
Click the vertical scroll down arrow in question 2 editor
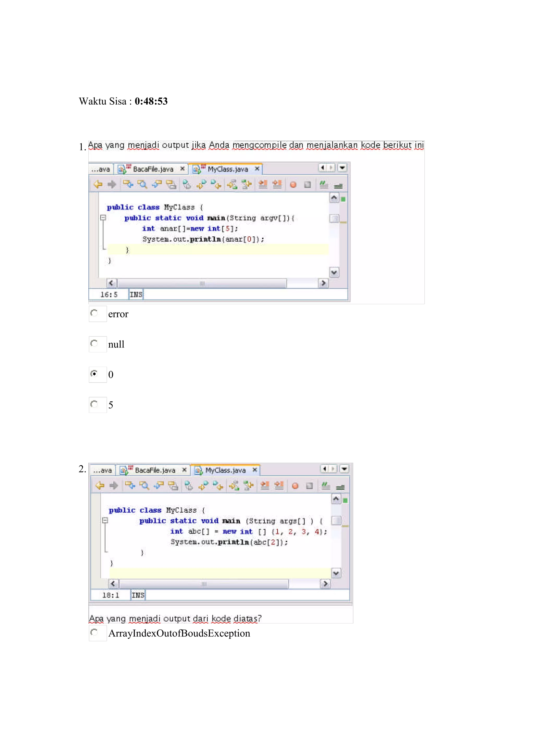click(336, 573)
